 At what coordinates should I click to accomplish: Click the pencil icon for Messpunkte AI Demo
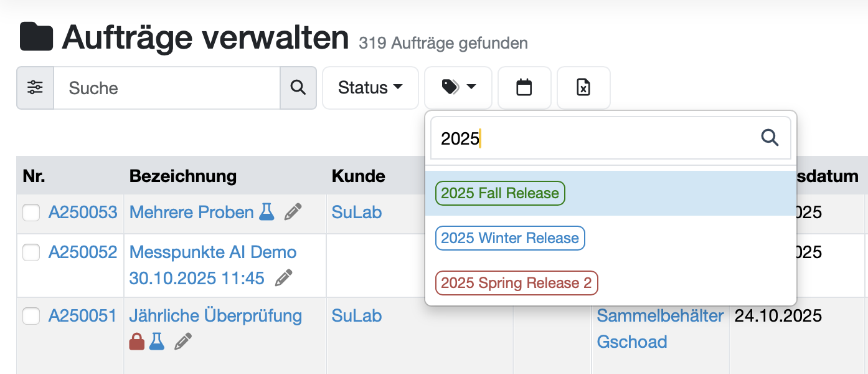click(x=284, y=278)
